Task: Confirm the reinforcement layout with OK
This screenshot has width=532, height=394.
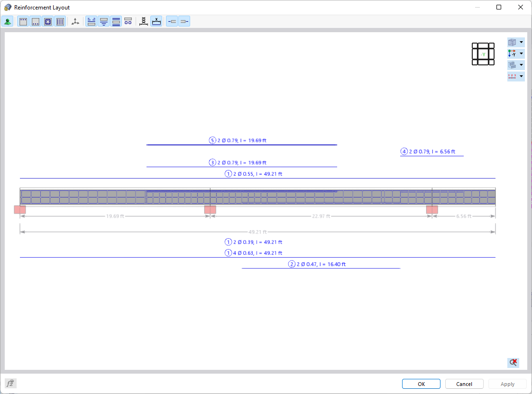Action: 421,384
